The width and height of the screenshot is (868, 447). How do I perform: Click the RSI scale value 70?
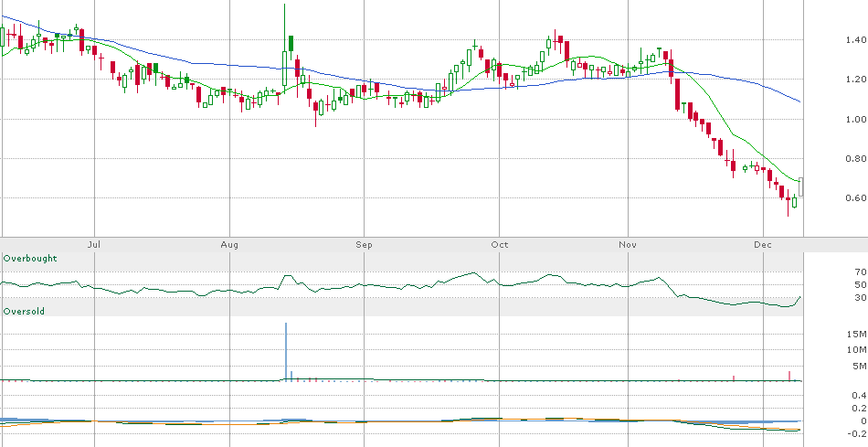[x=860, y=272]
